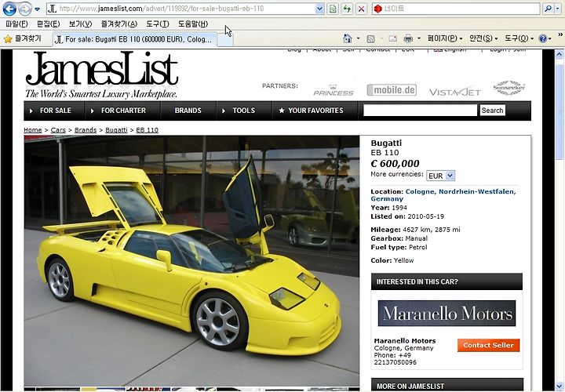Open the recent pages history dropdown arrow

coord(37,9)
